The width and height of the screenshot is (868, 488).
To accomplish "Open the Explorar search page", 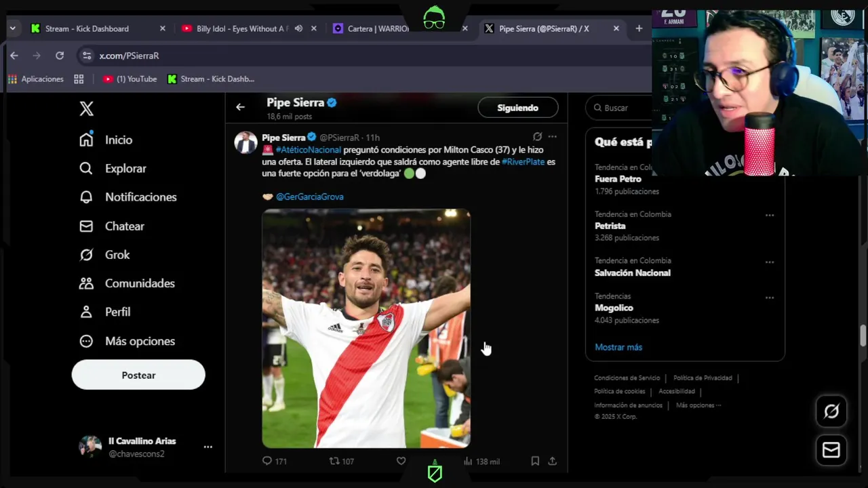I will coord(113,168).
